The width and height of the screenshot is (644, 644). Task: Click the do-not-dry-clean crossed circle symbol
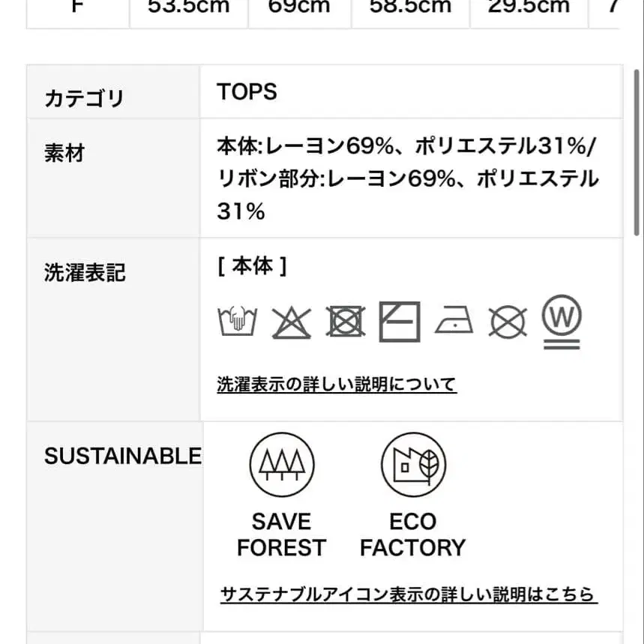point(508,322)
